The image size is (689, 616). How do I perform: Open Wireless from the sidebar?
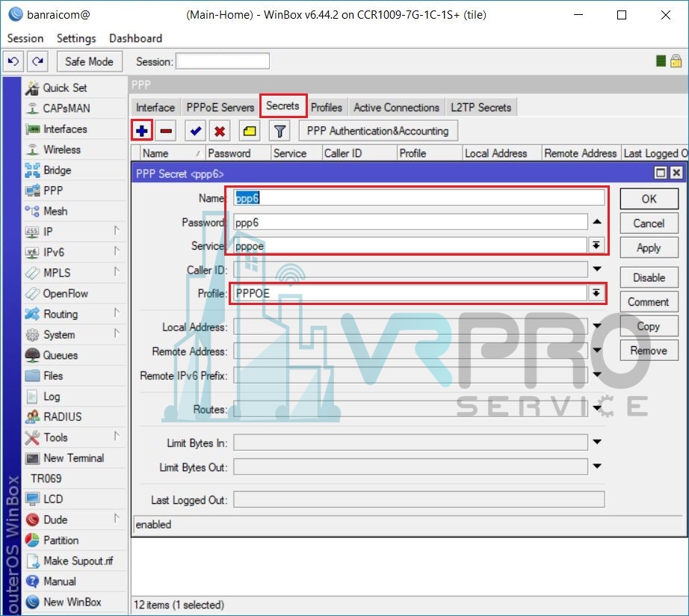[x=62, y=150]
